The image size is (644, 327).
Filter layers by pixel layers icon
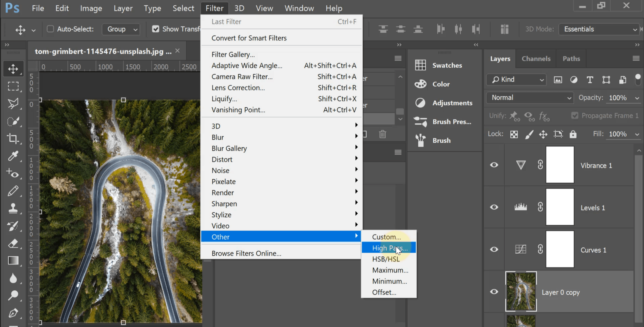(558, 80)
